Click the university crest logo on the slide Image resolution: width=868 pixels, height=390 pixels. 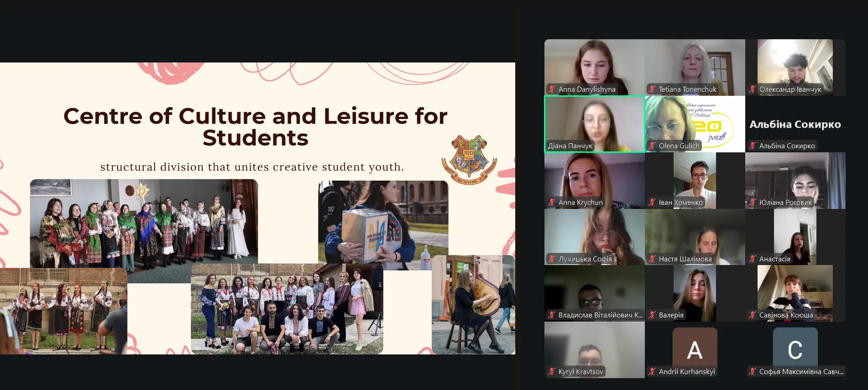469,160
